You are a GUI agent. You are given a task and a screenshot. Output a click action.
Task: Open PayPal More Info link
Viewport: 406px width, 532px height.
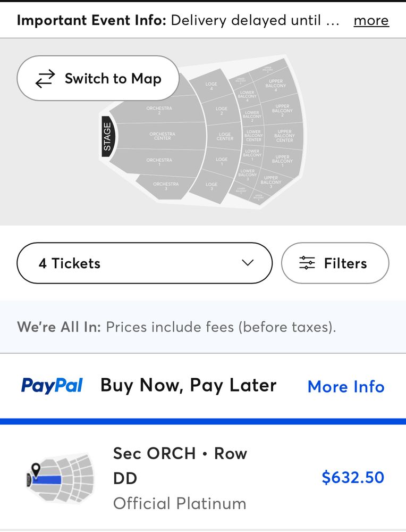click(x=345, y=386)
